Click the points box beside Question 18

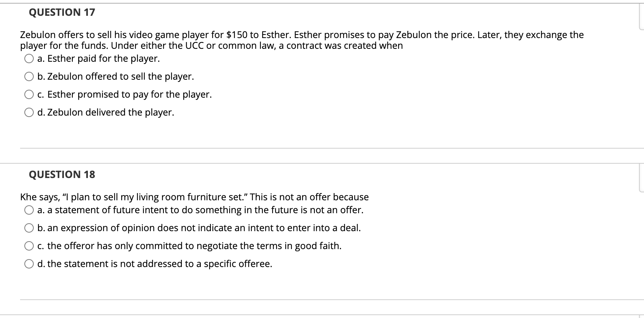[641, 178]
